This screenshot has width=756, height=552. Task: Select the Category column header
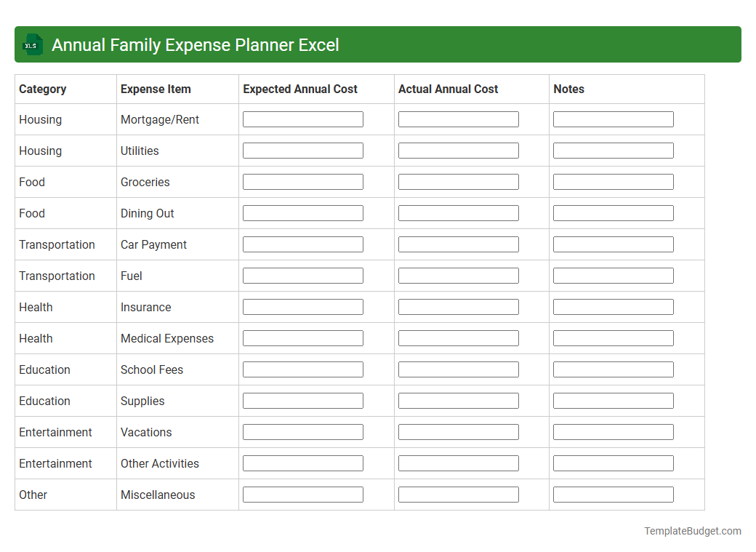click(43, 89)
